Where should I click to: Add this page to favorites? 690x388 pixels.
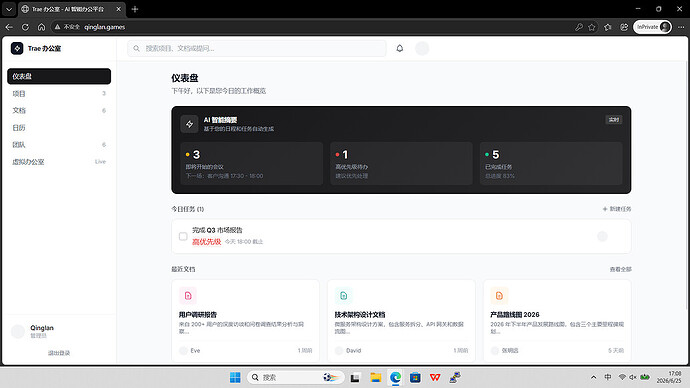click(592, 27)
